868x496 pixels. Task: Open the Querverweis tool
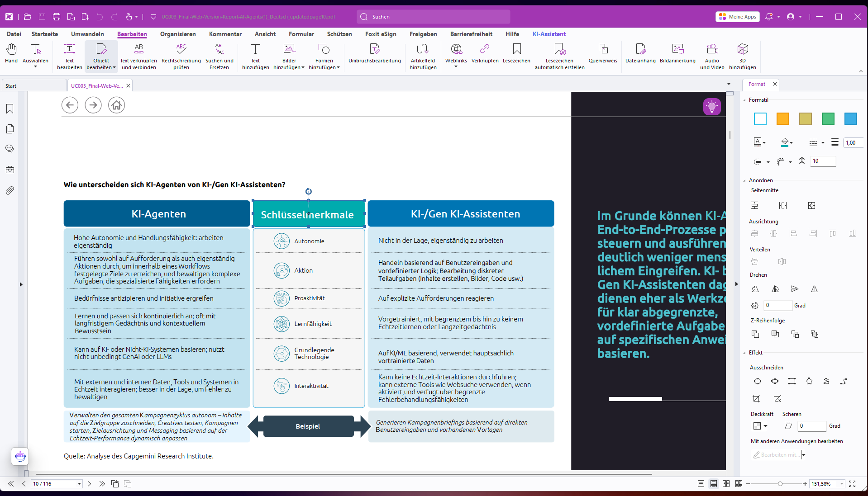603,53
